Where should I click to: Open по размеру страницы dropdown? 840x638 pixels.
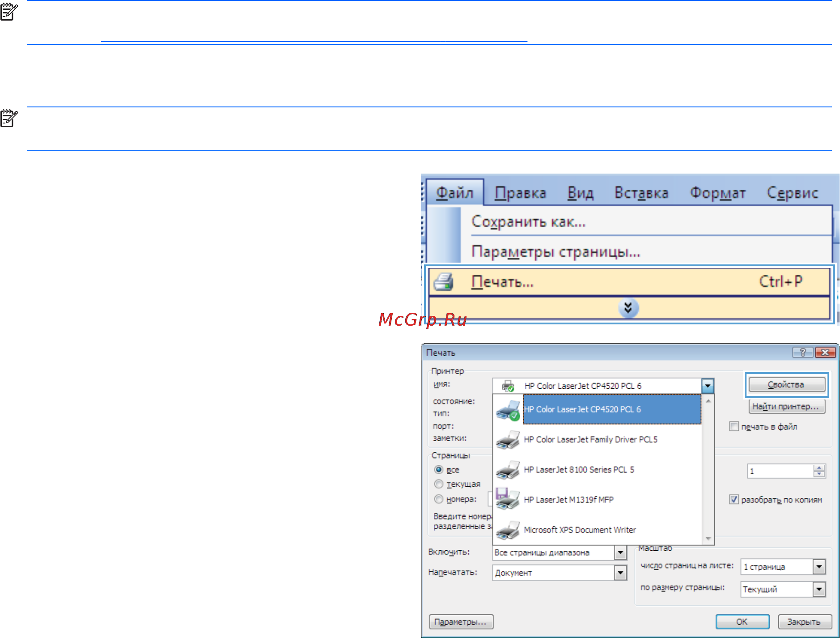[819, 589]
